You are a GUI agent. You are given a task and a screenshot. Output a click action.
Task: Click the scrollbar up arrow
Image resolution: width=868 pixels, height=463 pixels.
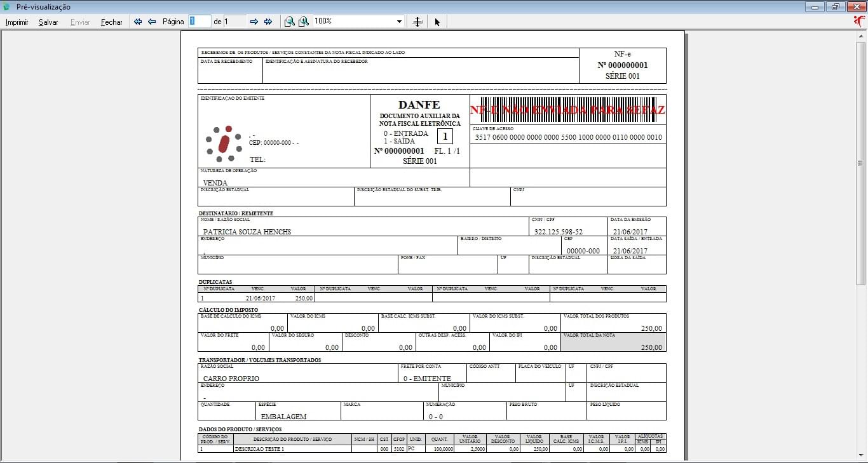point(861,36)
